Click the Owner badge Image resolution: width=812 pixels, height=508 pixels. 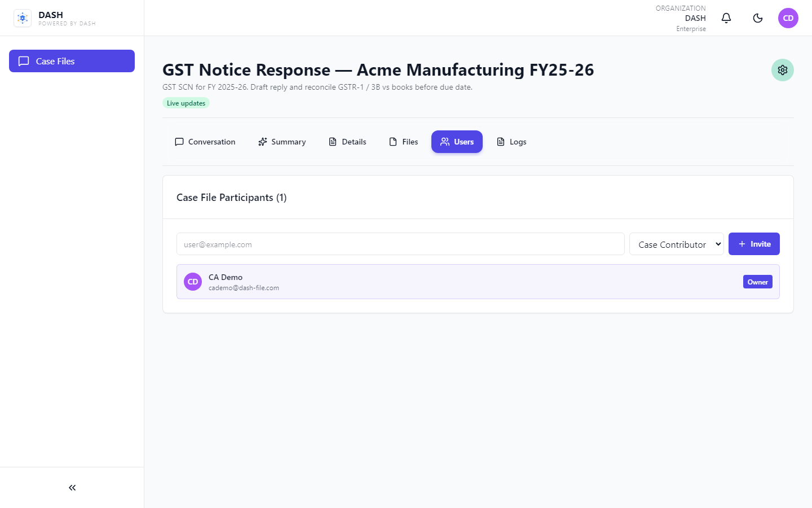tap(758, 282)
